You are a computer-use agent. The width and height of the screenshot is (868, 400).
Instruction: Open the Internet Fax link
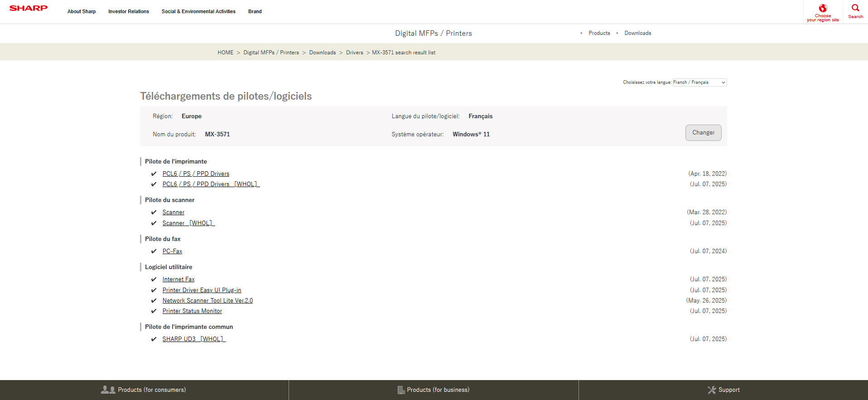click(178, 279)
